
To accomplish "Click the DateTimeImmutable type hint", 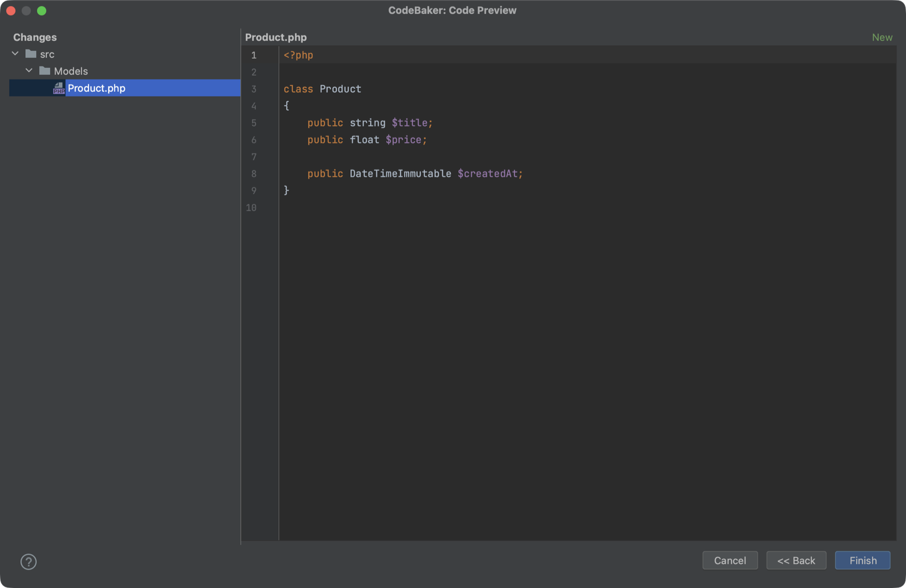I will tap(401, 174).
